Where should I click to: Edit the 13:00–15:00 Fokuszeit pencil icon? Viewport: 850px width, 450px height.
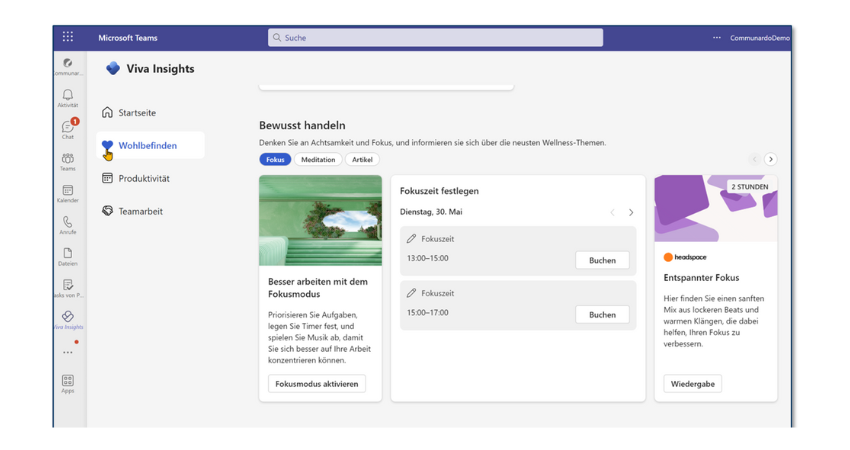411,239
